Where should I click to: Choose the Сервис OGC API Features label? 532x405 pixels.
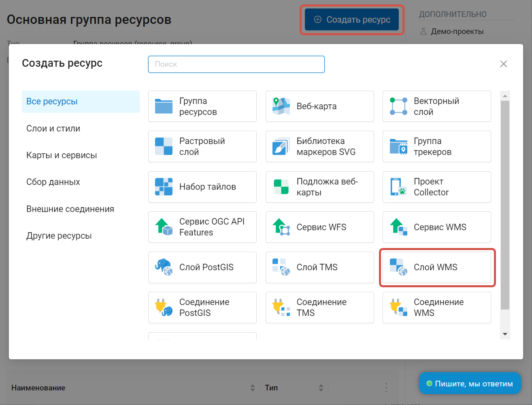tap(212, 227)
